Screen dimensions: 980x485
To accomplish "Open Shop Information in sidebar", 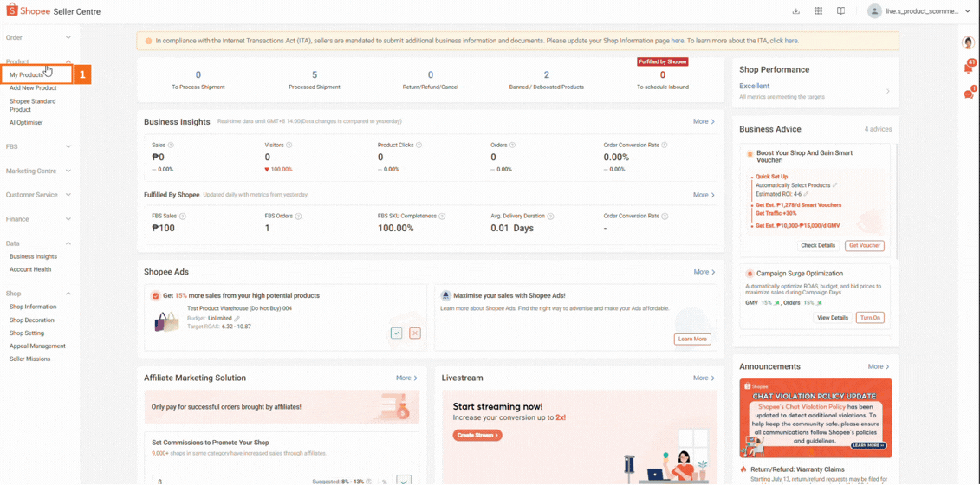I will coord(33,307).
